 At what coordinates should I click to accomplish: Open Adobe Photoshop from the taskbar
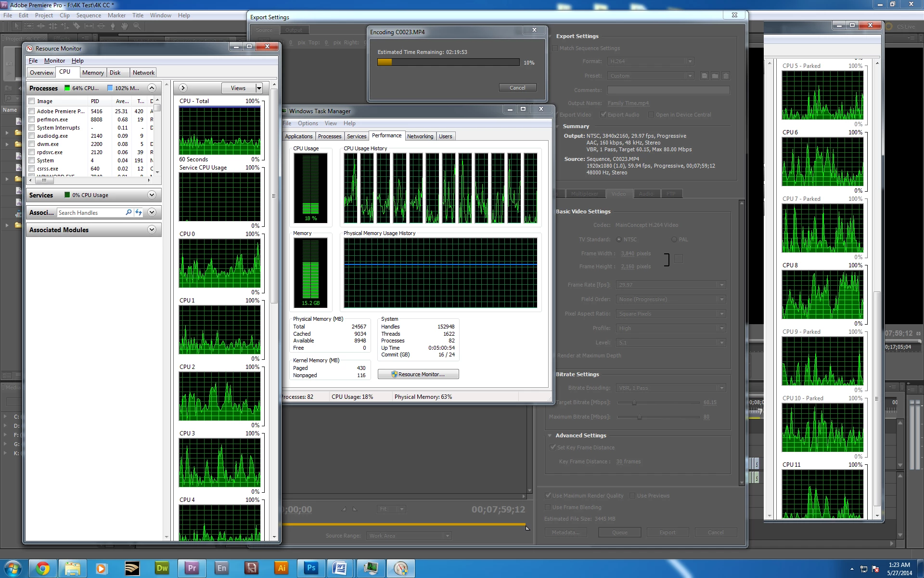[311, 568]
